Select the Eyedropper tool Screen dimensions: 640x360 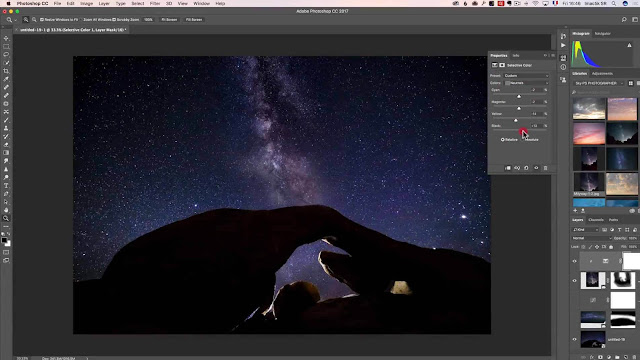[x=6, y=79]
